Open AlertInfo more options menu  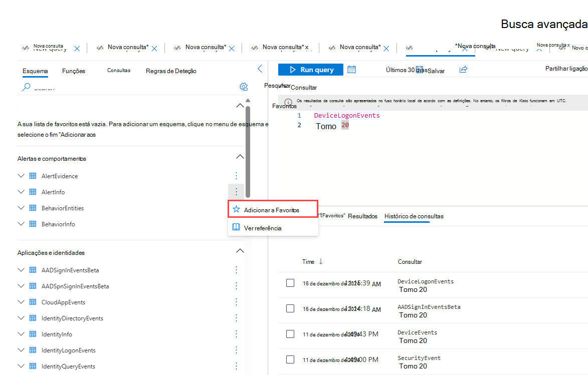pyautogui.click(x=236, y=192)
